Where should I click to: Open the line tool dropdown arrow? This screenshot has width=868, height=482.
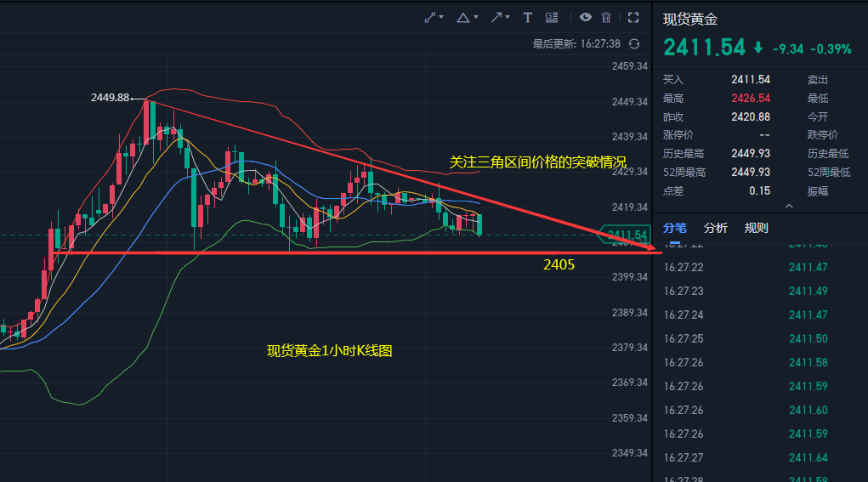[x=443, y=17]
